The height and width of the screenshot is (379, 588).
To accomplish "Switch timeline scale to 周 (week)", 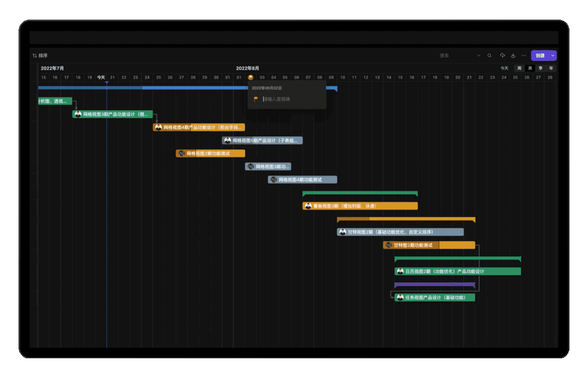I will 519,68.
